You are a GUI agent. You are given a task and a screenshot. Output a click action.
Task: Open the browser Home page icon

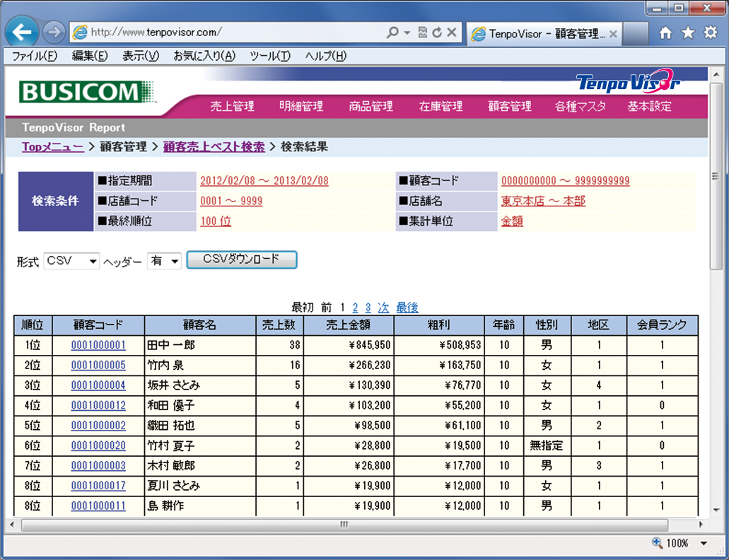pyautogui.click(x=666, y=33)
